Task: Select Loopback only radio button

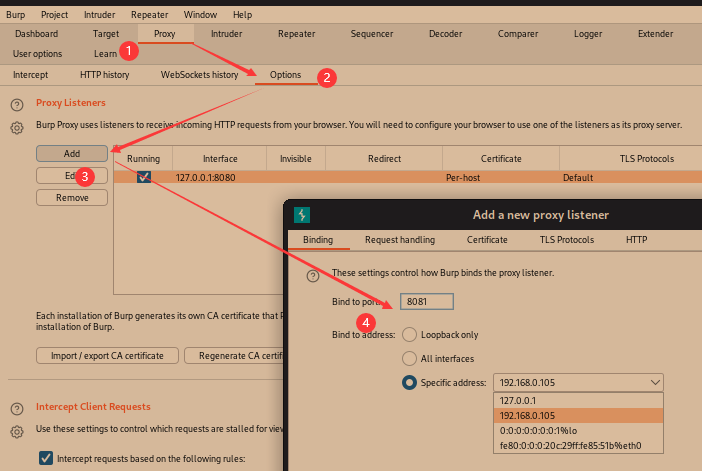Action: pyautogui.click(x=409, y=334)
